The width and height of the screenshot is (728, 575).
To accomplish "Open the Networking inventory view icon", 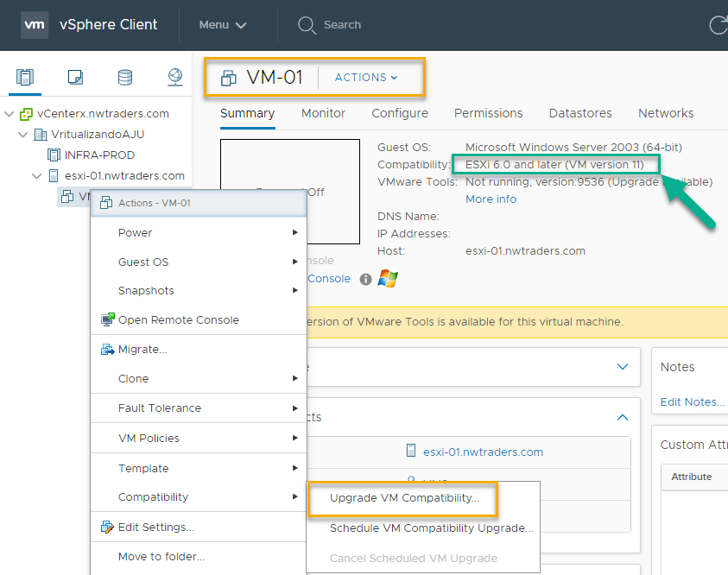I will 175,78.
